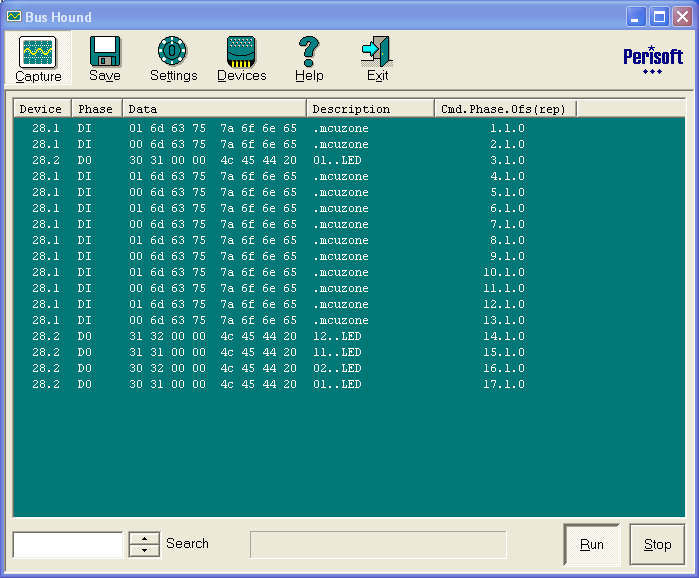Image resolution: width=699 pixels, height=578 pixels.
Task: Select capture row 8.1.0
Action: 349,241
